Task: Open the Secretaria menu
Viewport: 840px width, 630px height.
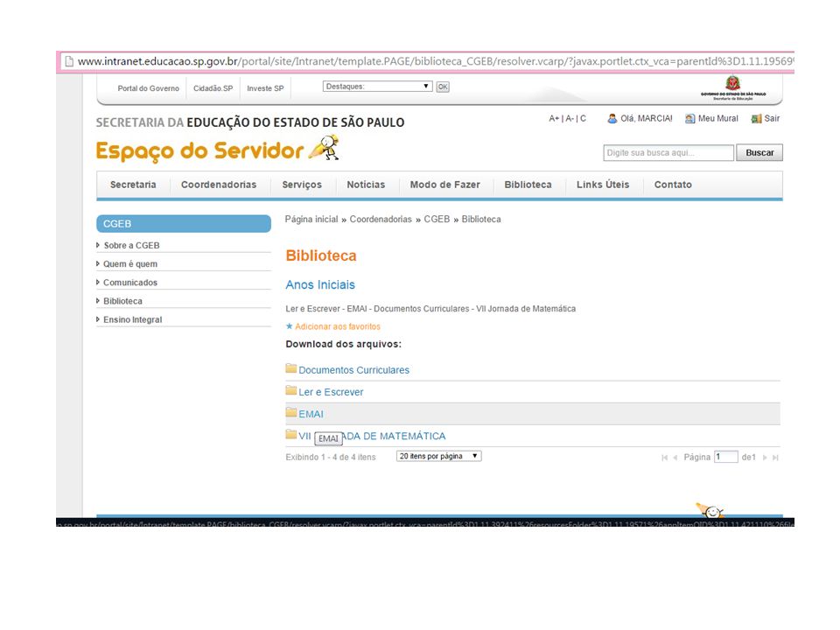Action: [133, 185]
